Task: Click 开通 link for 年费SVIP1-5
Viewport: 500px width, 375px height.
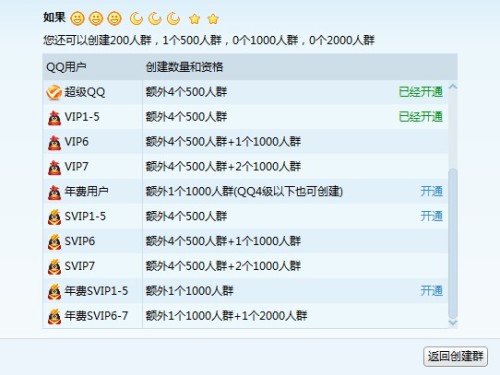Action: [432, 291]
